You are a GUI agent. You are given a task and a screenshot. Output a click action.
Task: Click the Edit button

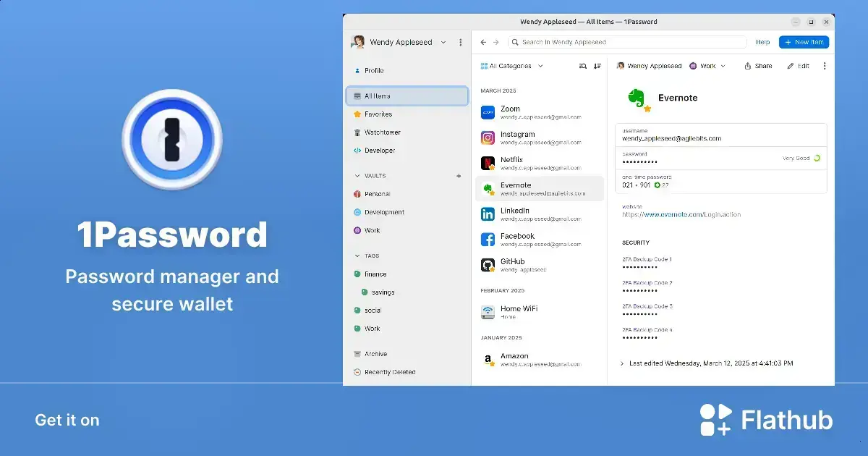pos(799,66)
